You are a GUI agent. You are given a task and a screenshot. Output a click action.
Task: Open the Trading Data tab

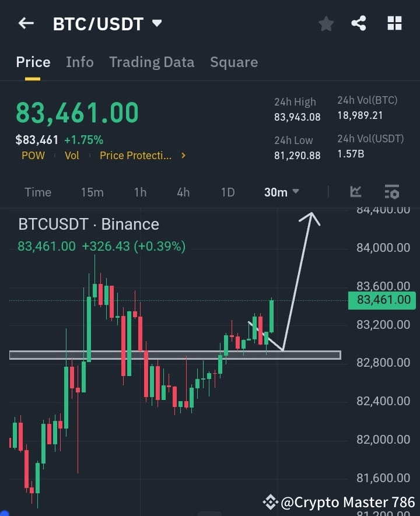(152, 62)
